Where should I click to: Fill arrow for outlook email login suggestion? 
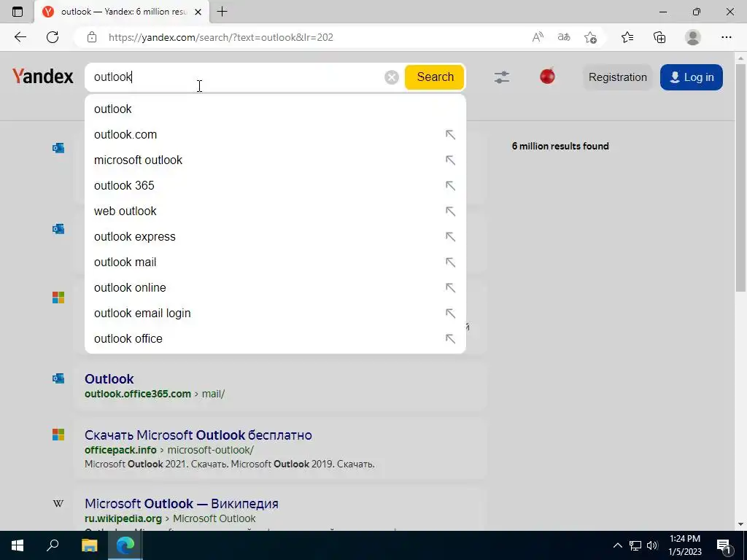click(x=450, y=314)
